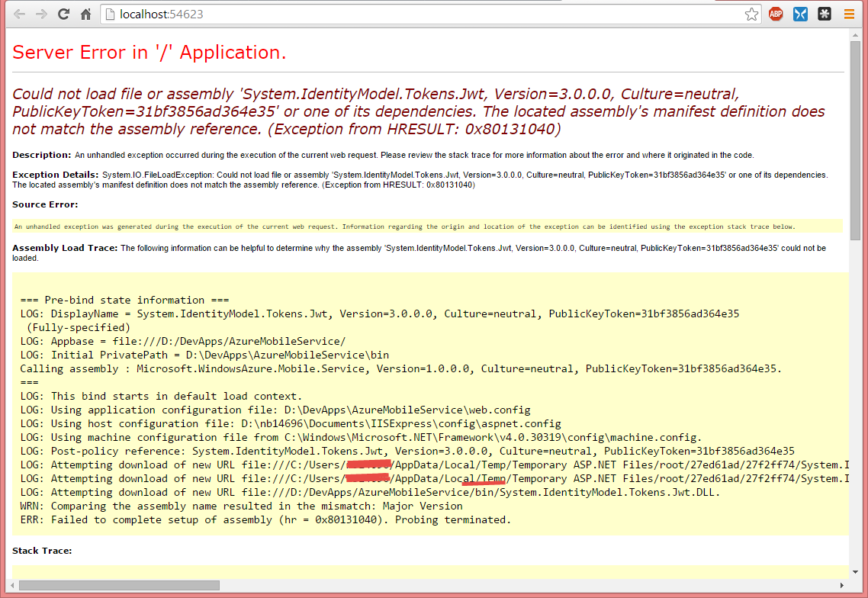
Task: Click the 'LOG: Initial PrivatePath' line
Action: (x=204, y=355)
